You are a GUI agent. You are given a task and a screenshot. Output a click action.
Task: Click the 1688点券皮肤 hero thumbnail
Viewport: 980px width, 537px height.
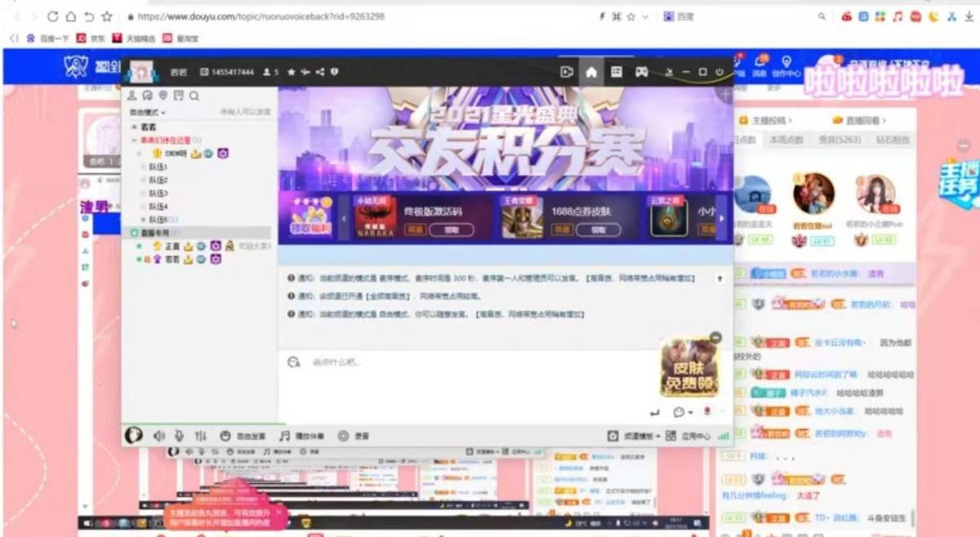523,217
